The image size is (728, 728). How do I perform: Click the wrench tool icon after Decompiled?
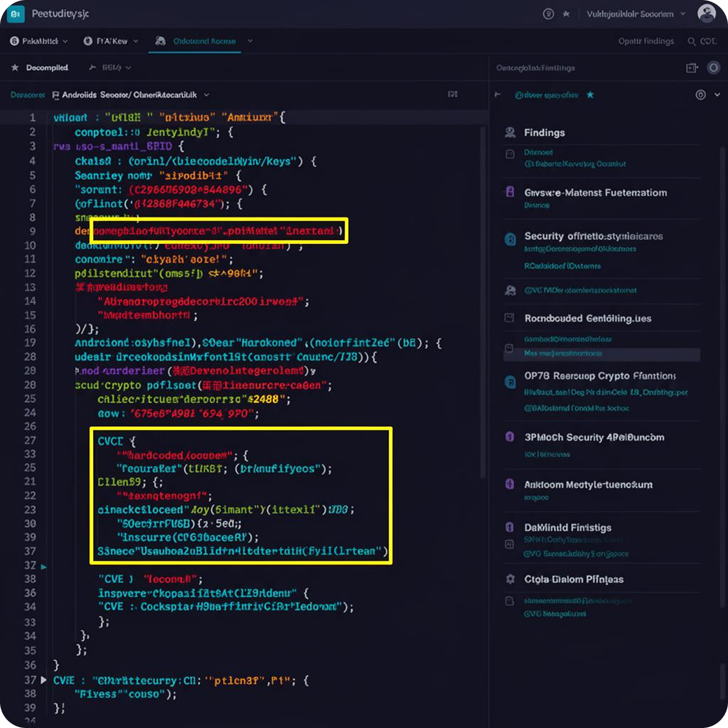(x=92, y=68)
